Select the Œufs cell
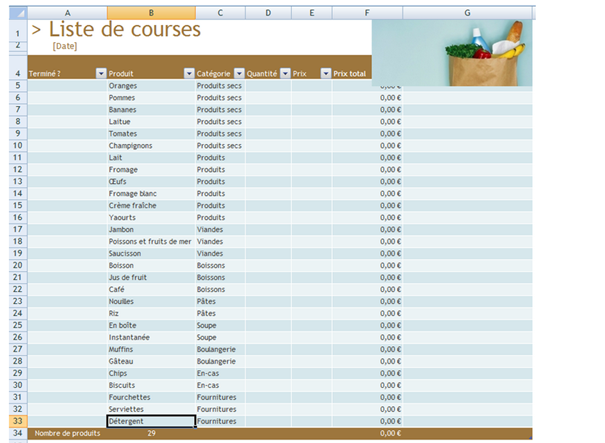Screen dimensions: 605x443 tap(151, 181)
